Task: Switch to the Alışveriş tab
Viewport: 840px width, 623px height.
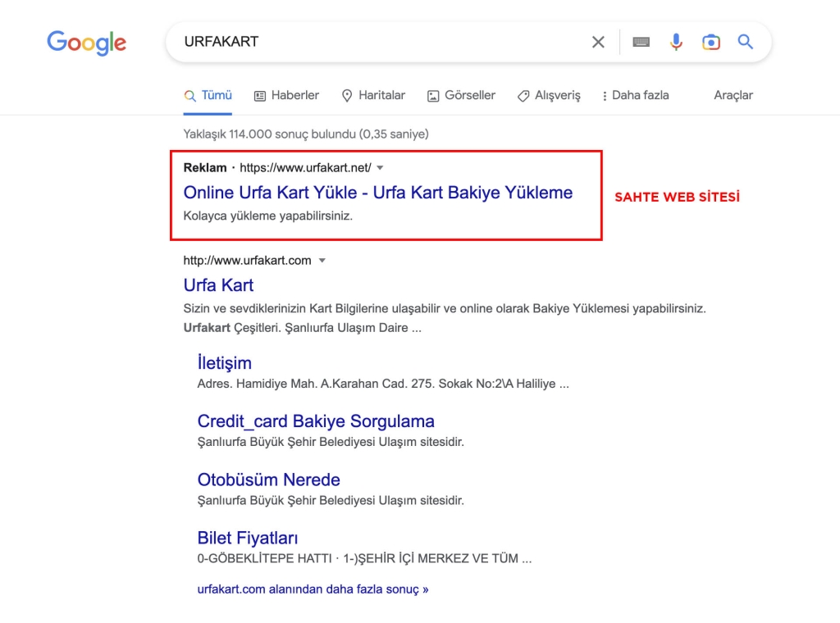Action: [549, 95]
